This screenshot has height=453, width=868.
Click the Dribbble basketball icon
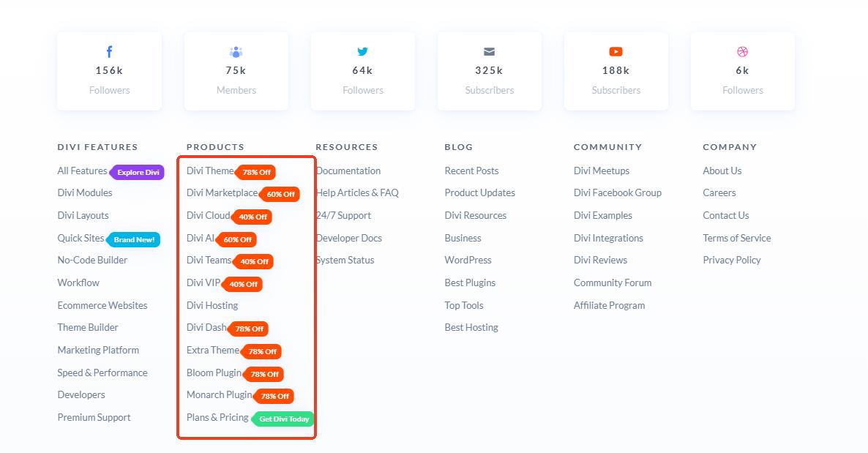tap(742, 52)
